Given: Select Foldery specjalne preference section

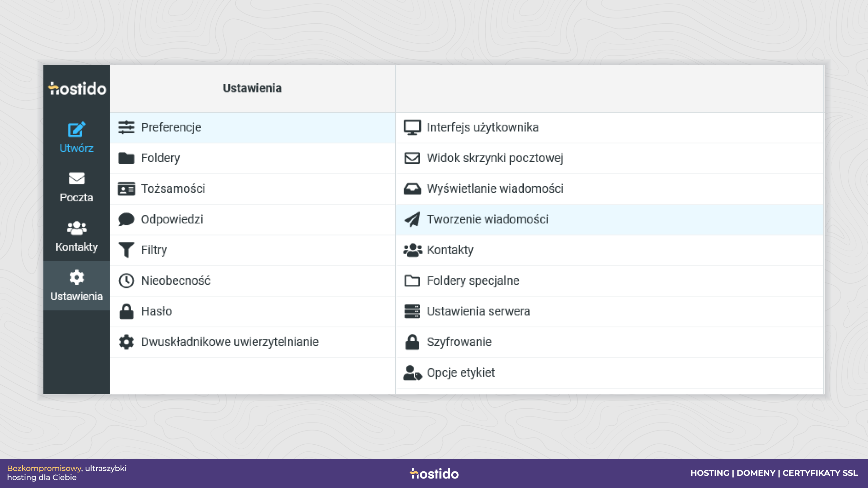Looking at the screenshot, I should (609, 281).
